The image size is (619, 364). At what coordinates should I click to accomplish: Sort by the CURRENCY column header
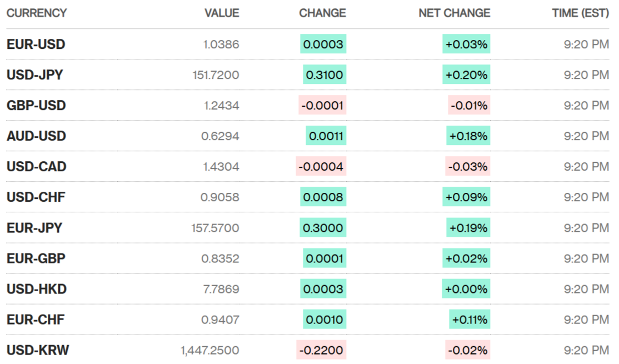pyautogui.click(x=37, y=13)
